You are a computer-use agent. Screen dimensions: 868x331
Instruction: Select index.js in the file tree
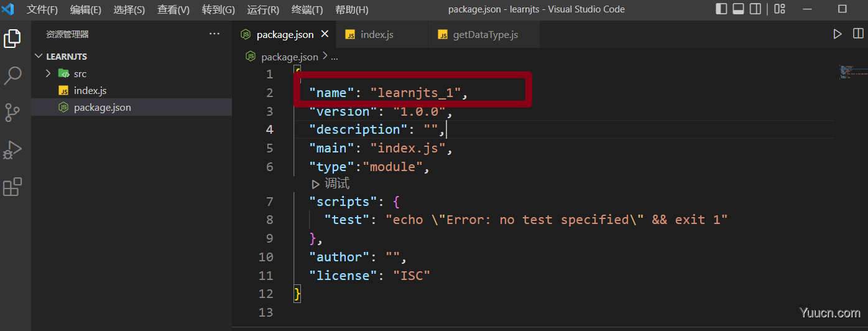point(131,90)
